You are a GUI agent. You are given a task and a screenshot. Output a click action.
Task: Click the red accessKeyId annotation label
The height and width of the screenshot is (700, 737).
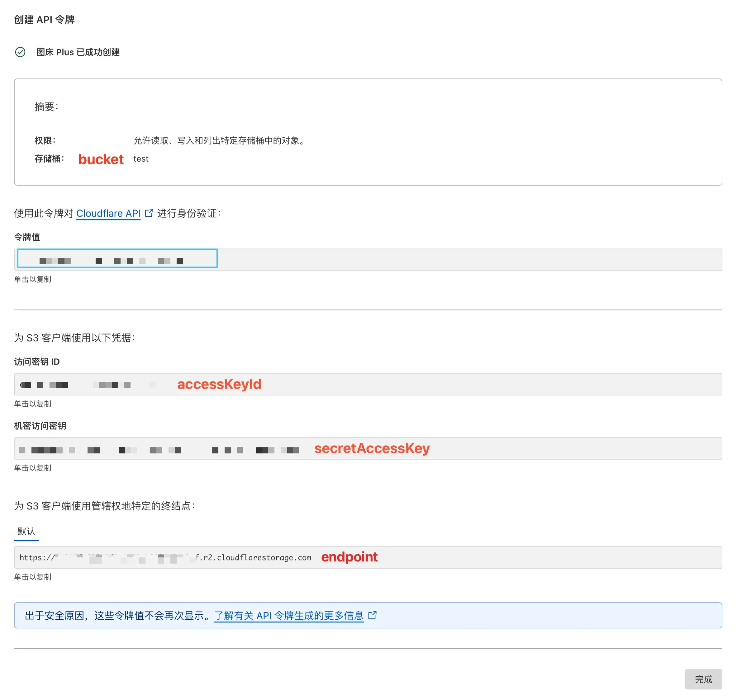coord(219,384)
